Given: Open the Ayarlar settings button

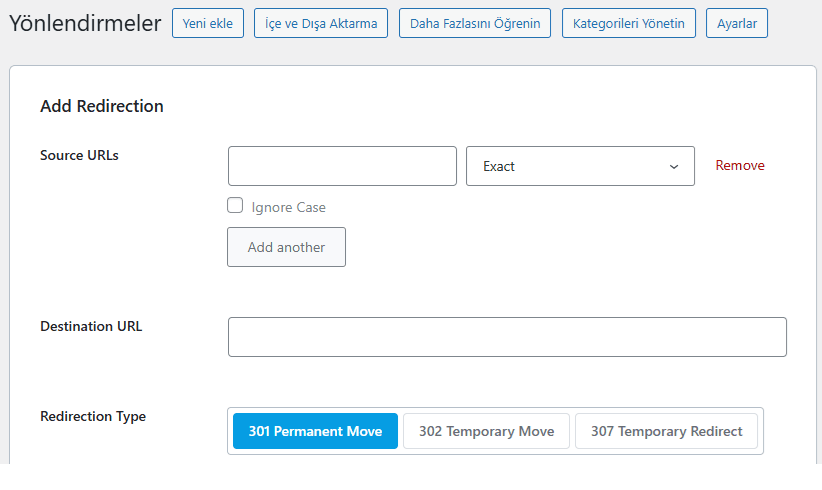Looking at the screenshot, I should pyautogui.click(x=737, y=24).
